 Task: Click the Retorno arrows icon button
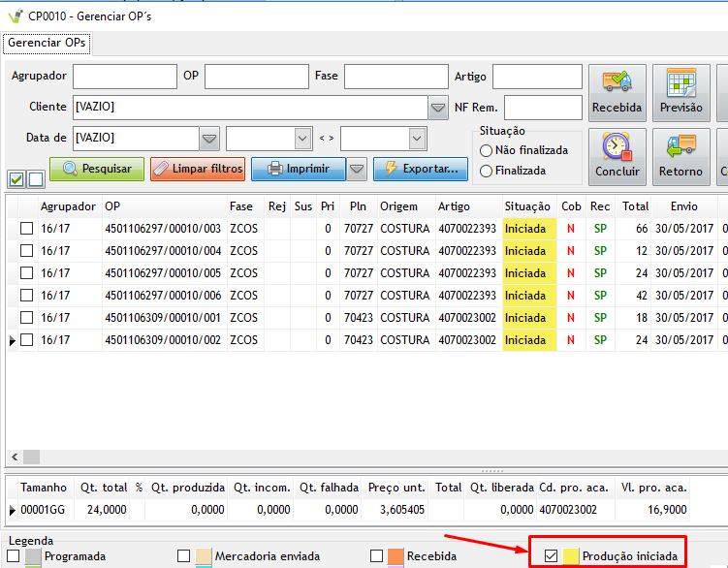pyautogui.click(x=681, y=156)
